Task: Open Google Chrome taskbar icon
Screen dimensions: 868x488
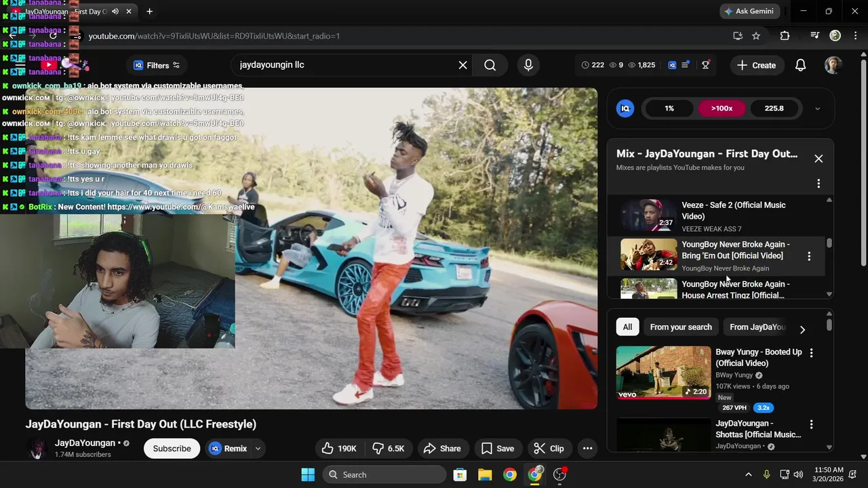Action: pos(509,475)
